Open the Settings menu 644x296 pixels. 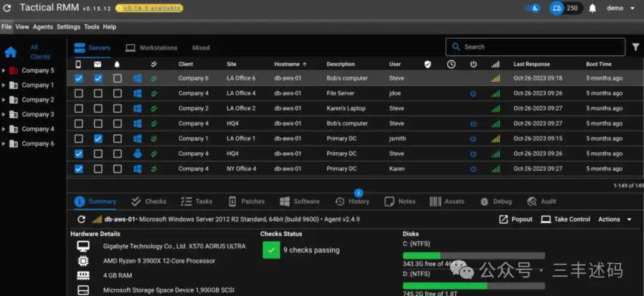pyautogui.click(x=68, y=27)
